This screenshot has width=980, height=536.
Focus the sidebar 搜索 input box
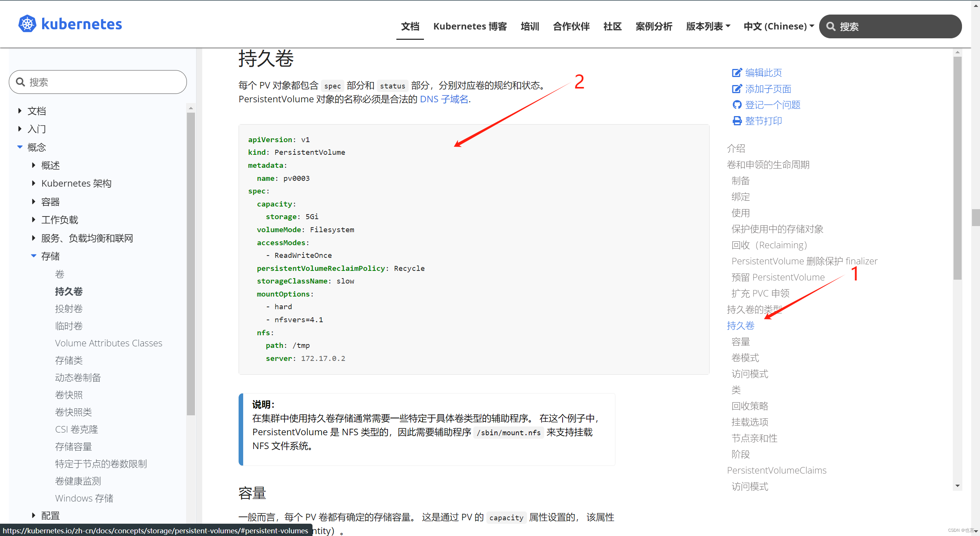98,82
